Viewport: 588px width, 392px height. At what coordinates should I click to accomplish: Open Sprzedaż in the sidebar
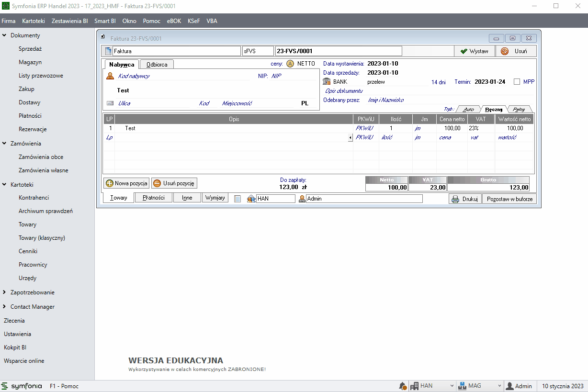31,49
